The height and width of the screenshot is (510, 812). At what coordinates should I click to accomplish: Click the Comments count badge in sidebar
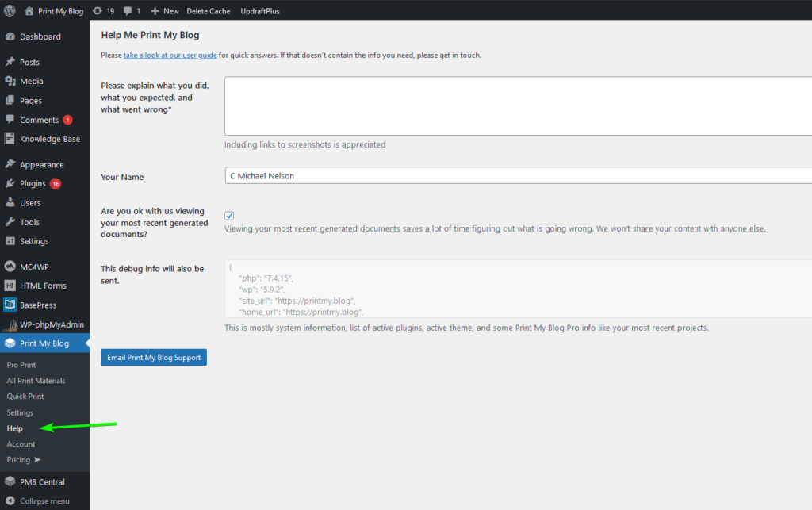[x=67, y=120]
